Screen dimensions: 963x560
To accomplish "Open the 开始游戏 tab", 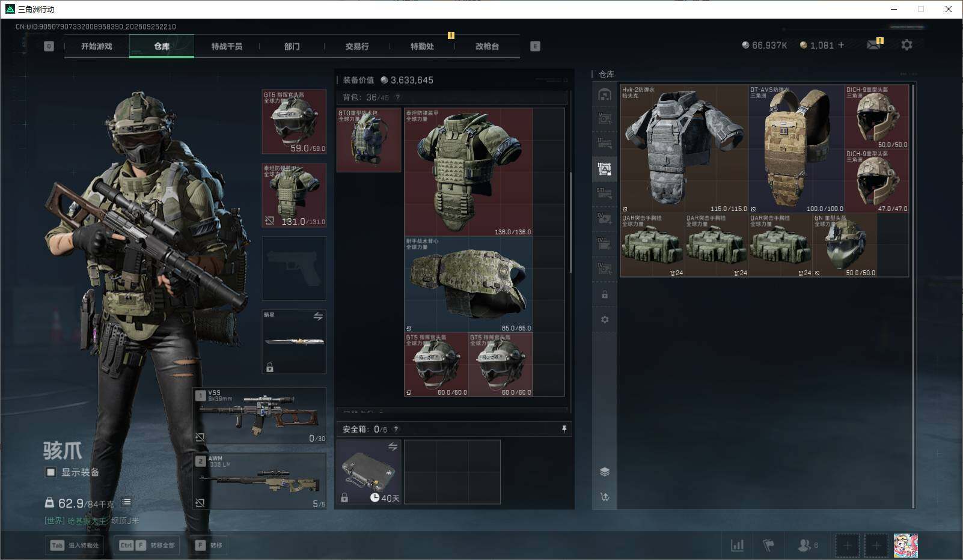I will pyautogui.click(x=97, y=46).
